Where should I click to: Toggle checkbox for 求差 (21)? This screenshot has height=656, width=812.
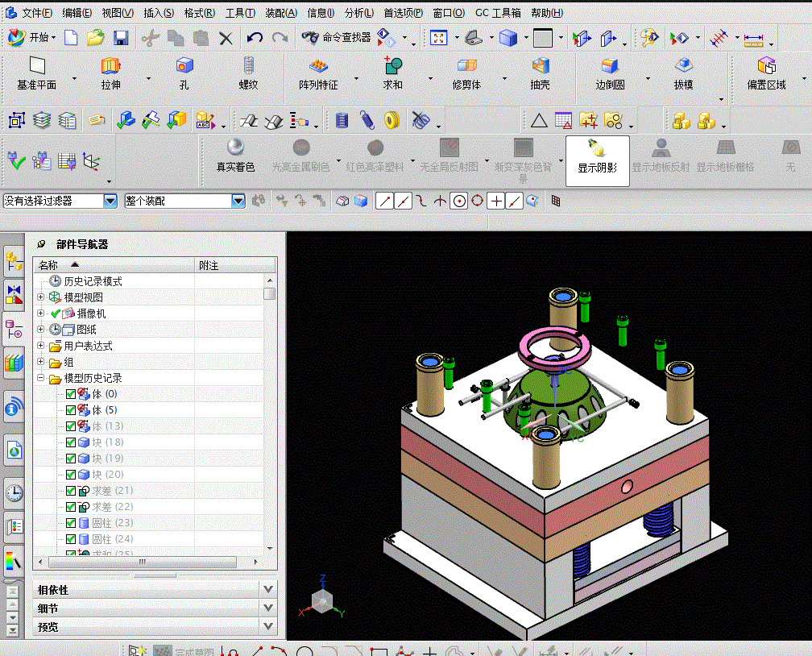point(71,491)
